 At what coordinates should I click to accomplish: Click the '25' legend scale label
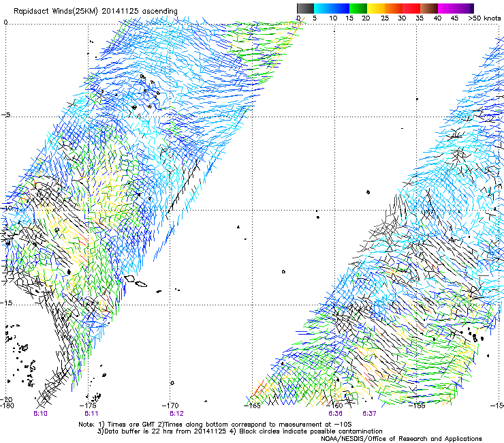385,18
